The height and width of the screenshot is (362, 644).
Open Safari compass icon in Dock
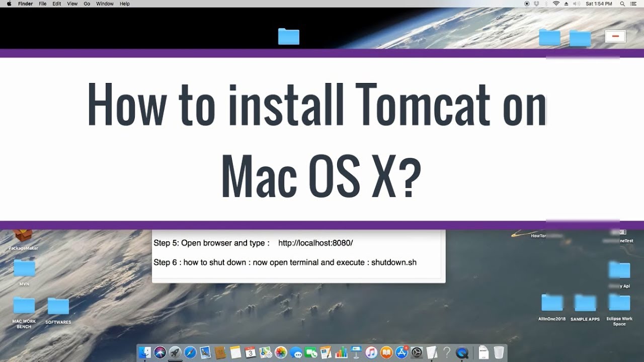191,352
